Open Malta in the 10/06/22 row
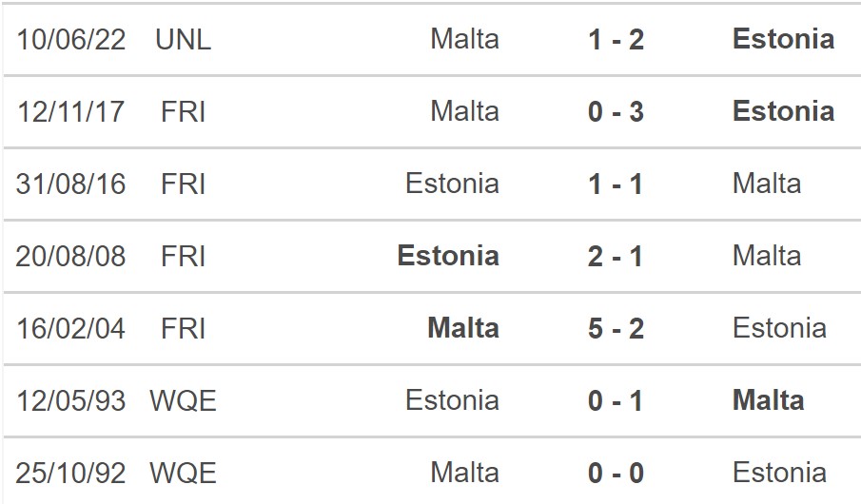The image size is (861, 504). click(464, 39)
